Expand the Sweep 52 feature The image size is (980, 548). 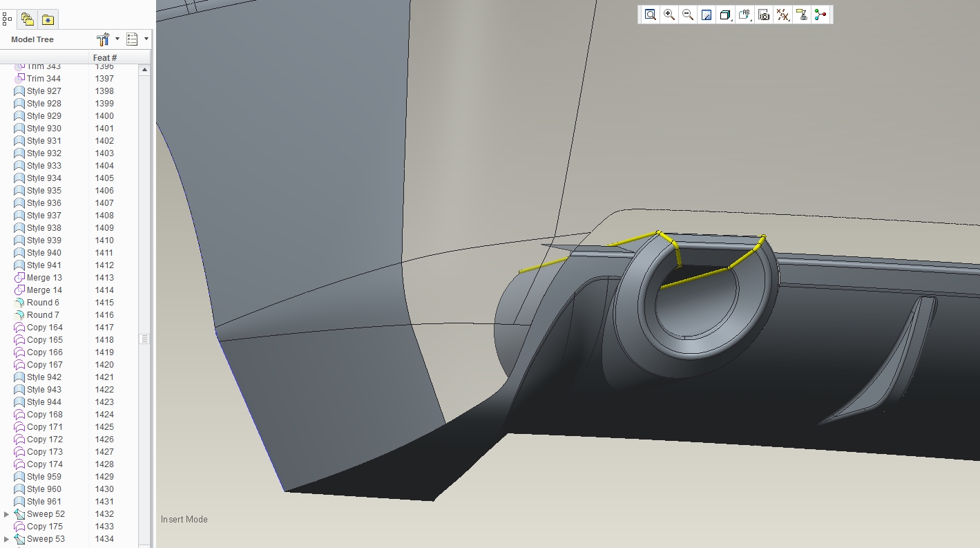(x=7, y=514)
